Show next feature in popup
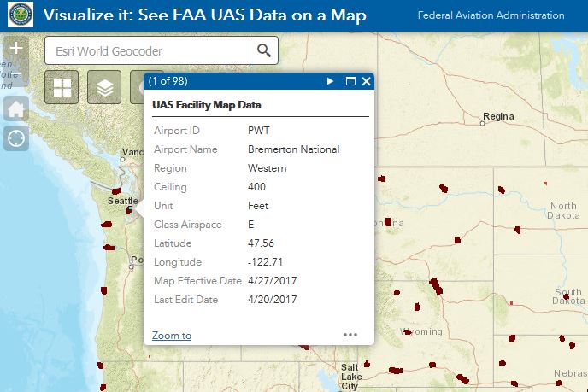This screenshot has height=392, width=588. (x=330, y=81)
